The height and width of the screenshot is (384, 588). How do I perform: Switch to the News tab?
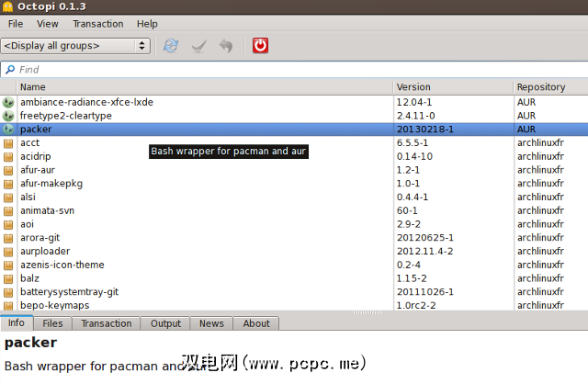click(x=211, y=323)
